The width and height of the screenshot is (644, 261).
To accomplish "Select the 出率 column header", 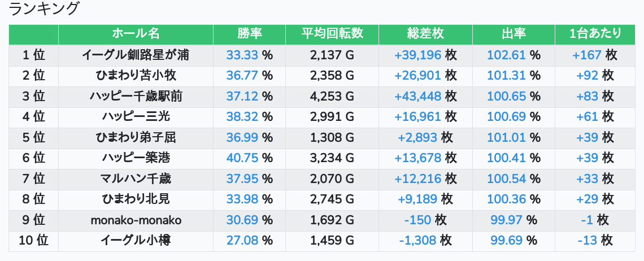I will (x=514, y=34).
